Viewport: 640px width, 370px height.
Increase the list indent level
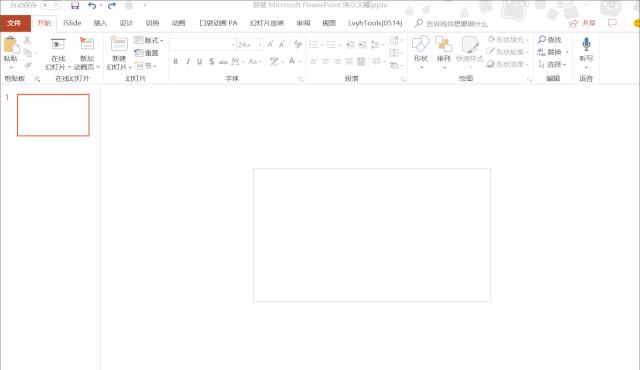[362, 44]
